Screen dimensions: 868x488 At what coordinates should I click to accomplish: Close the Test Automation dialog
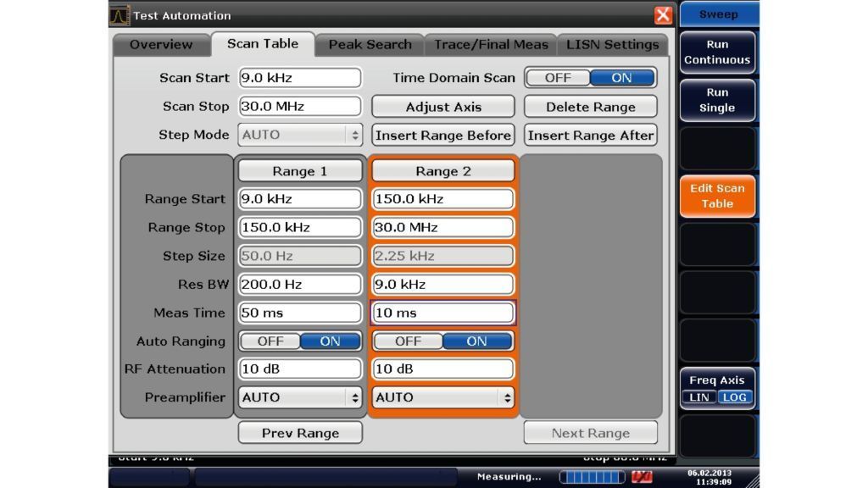click(663, 15)
